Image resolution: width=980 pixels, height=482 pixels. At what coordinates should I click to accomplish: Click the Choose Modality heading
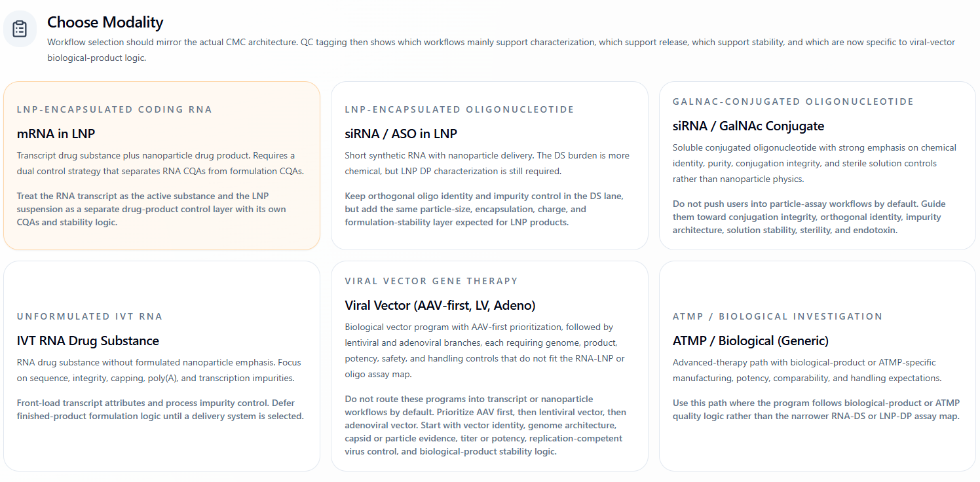point(105,22)
